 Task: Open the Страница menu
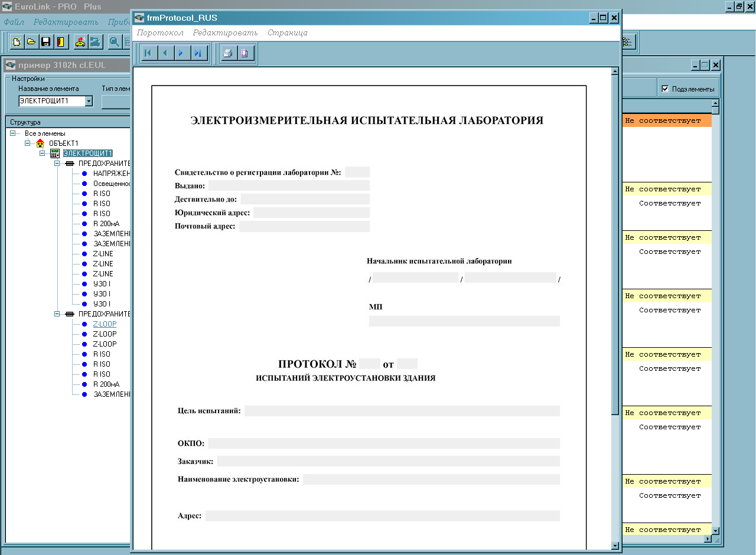(x=288, y=32)
